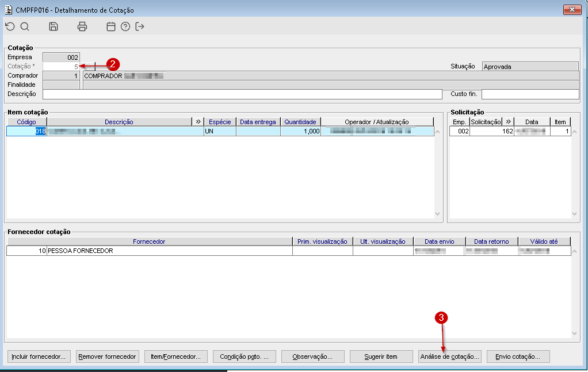Click the Quantidade column header
The width and height of the screenshot is (588, 372).
coord(300,122)
